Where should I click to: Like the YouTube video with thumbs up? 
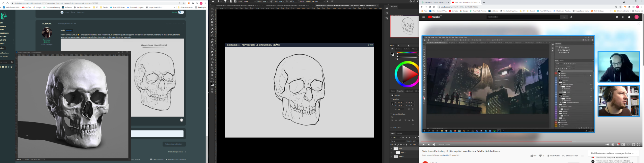[532, 156]
